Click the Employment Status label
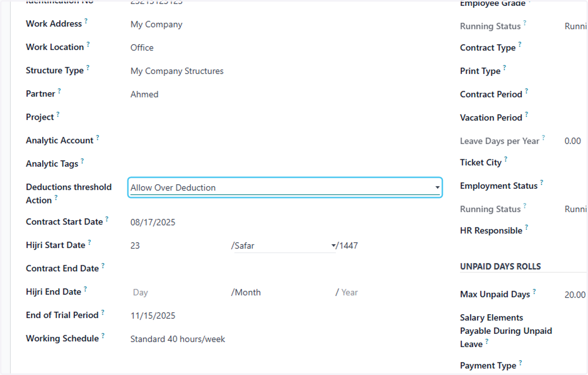The width and height of the screenshot is (588, 375). click(499, 186)
